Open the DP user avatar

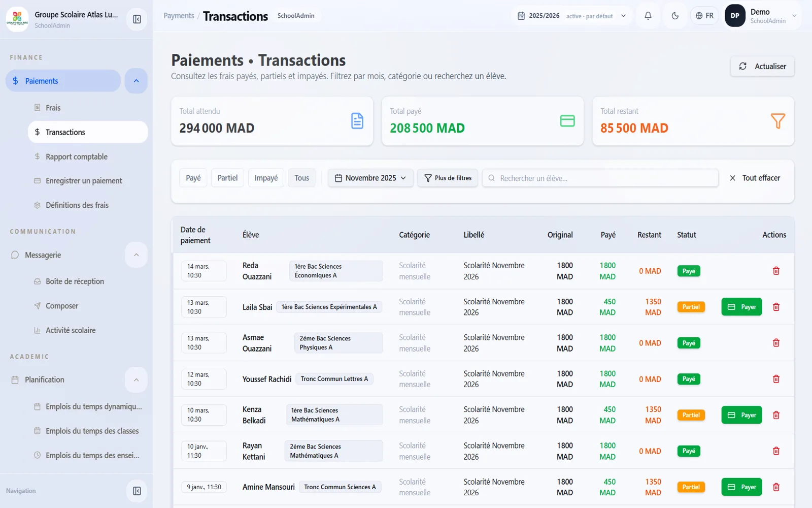pyautogui.click(x=735, y=16)
